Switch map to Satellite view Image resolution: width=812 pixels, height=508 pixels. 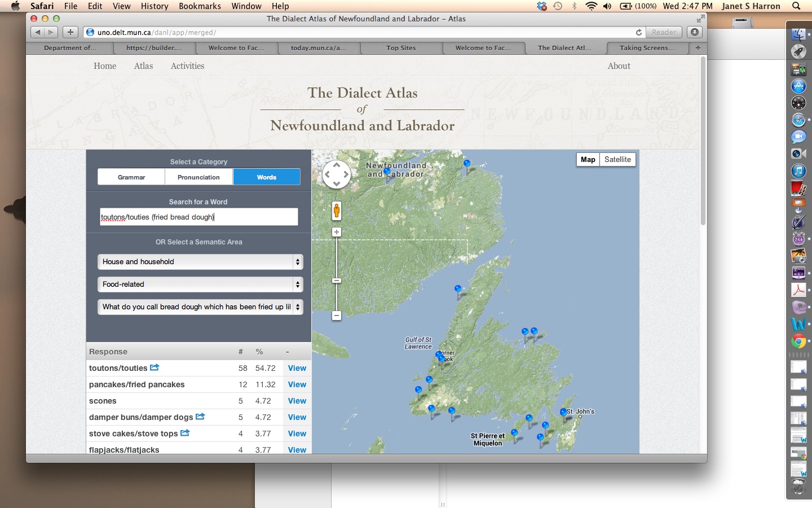pyautogui.click(x=617, y=160)
